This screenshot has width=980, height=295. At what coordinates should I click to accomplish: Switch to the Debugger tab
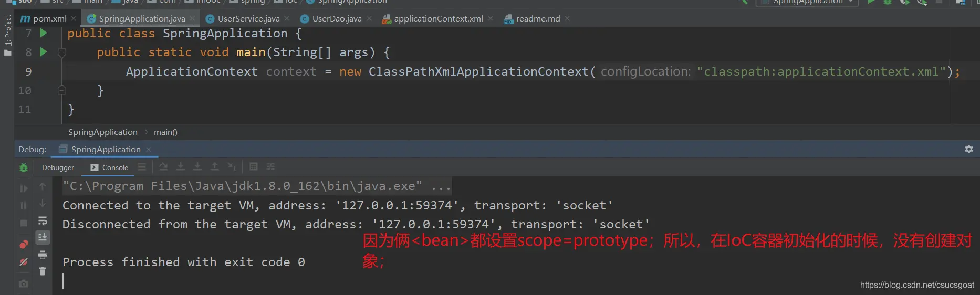point(58,167)
